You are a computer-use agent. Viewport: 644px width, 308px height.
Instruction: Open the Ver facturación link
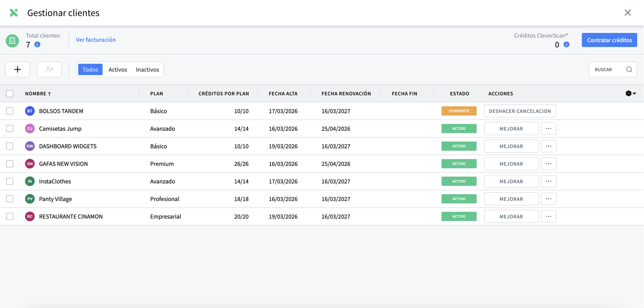(96, 40)
